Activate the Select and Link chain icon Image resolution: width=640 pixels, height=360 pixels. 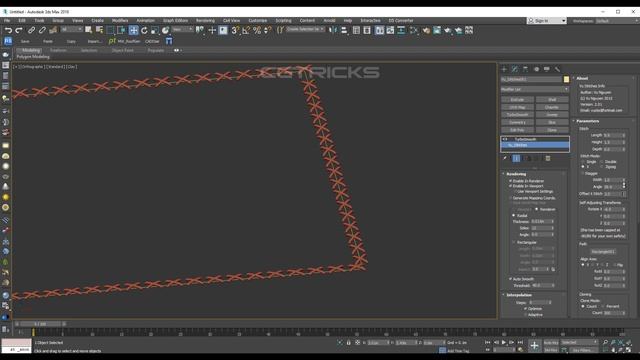(31, 30)
